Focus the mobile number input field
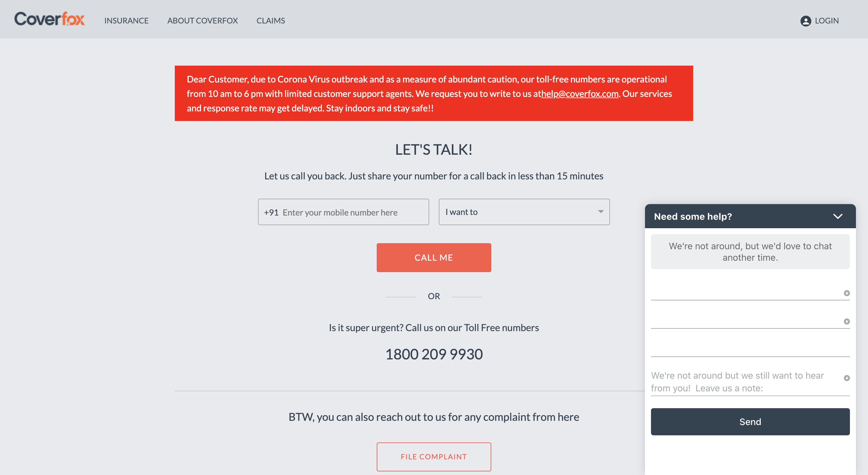This screenshot has width=868, height=475. pos(343,212)
